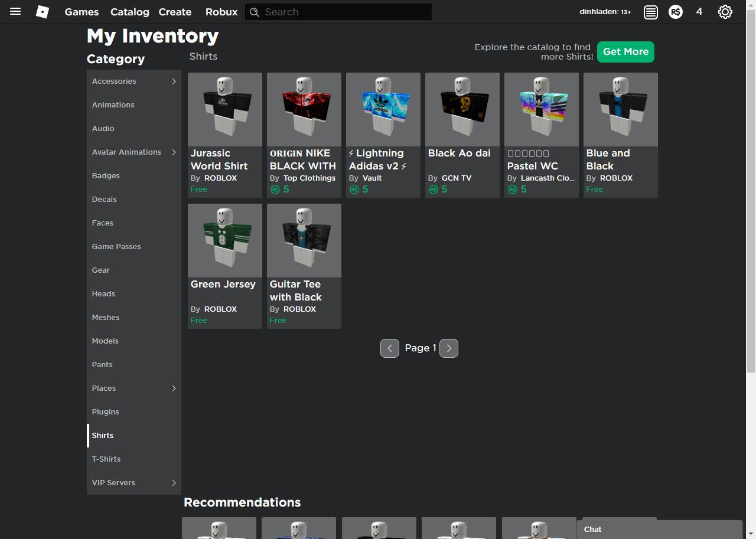Open the Guitar Tee with Black title
This screenshot has height=539, width=756.
click(x=296, y=290)
